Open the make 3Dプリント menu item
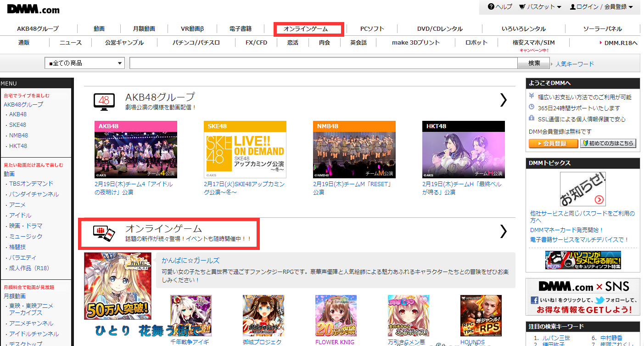 point(416,43)
